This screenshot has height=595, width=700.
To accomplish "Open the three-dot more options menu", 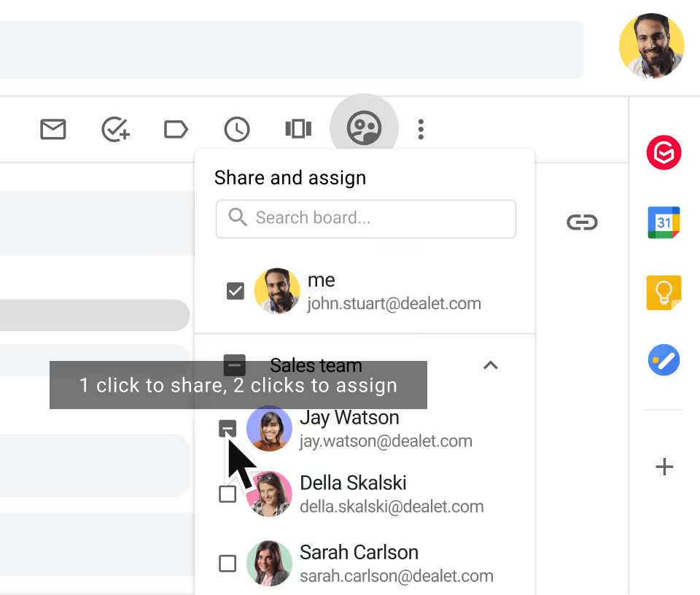I will (421, 130).
